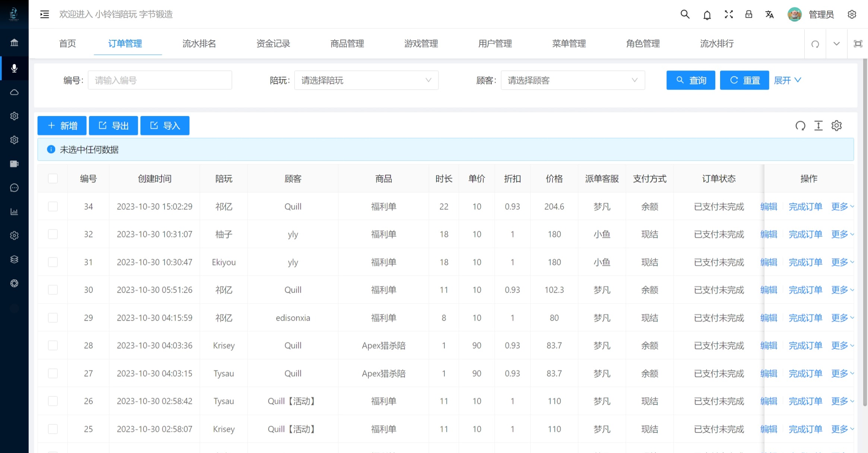Check the row for order 28
The width and height of the screenshot is (868, 453).
(53, 345)
